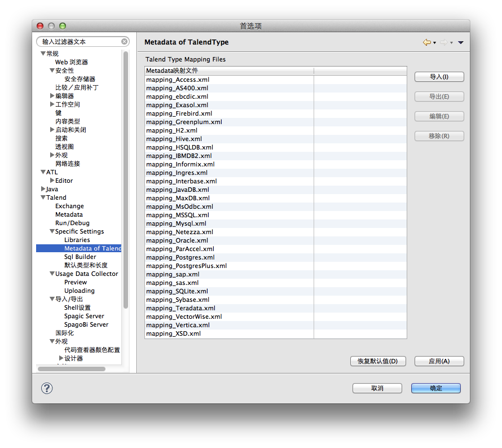The width and height of the screenshot is (502, 448).
Task: Collapse the Talend tree node
Action: point(43,197)
